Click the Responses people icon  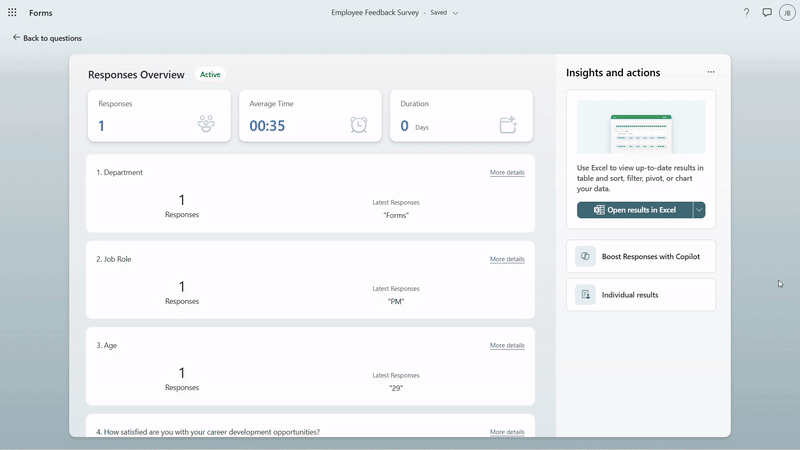[206, 123]
